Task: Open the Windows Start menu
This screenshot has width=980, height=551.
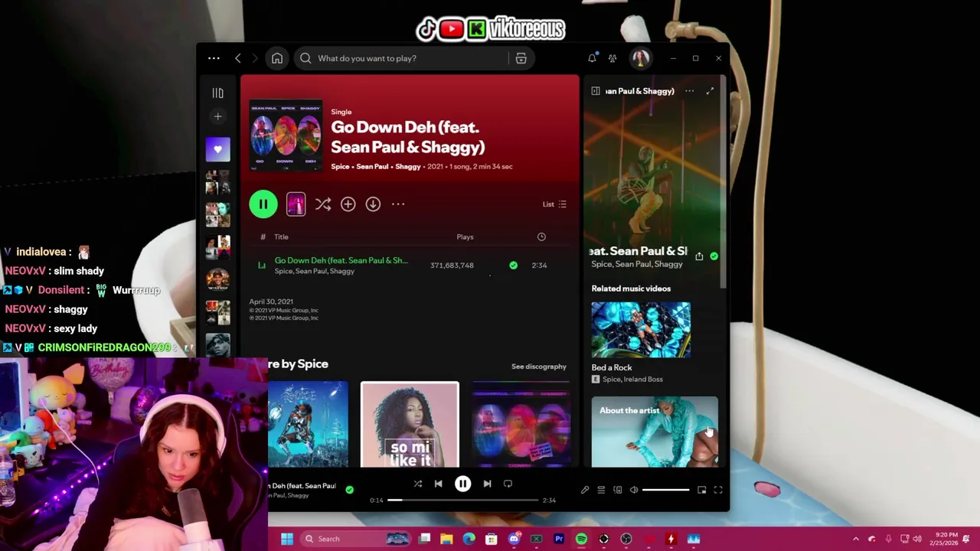Action: pos(287,539)
